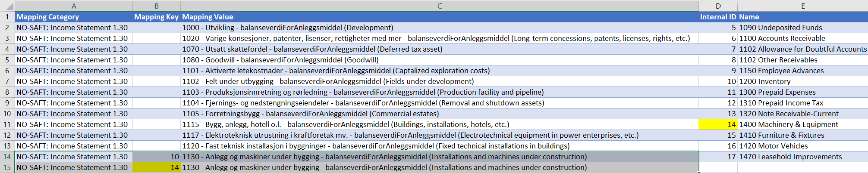This screenshot has height=173, width=868.
Task: Select the 1100 Accounts Receivable cell
Action: pyautogui.click(x=803, y=38)
